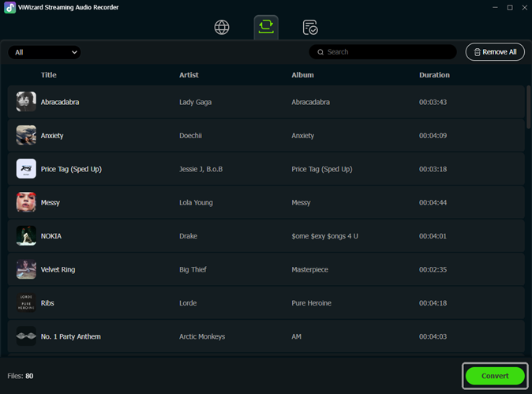Click artist Jessie J, B.o.B
The height and width of the screenshot is (394, 532).
pyautogui.click(x=200, y=169)
